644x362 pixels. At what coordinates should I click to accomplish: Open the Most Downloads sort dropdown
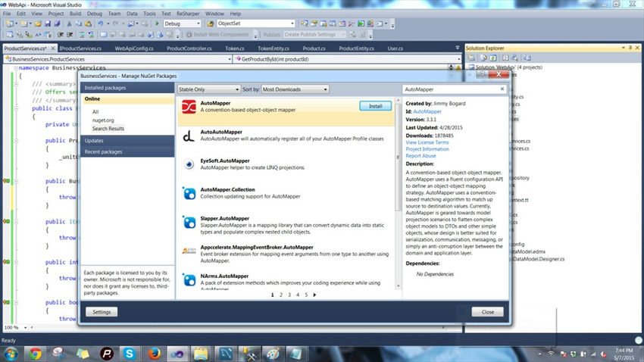pyautogui.click(x=295, y=89)
